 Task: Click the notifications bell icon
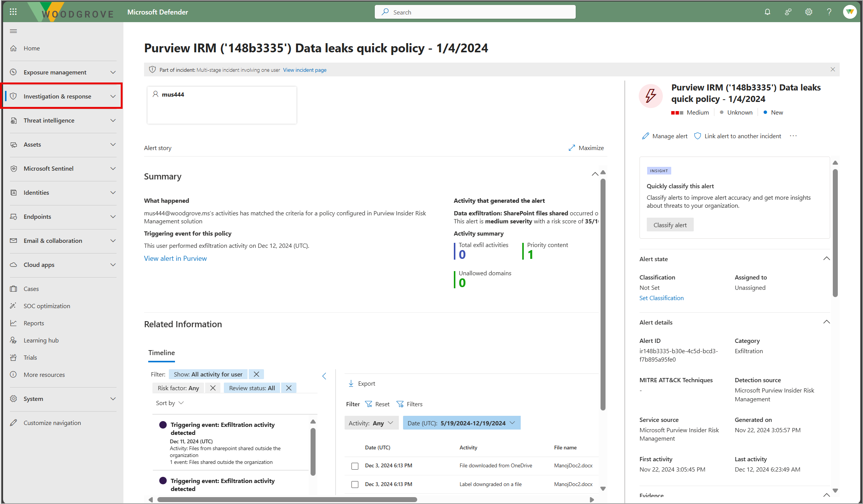(x=767, y=12)
